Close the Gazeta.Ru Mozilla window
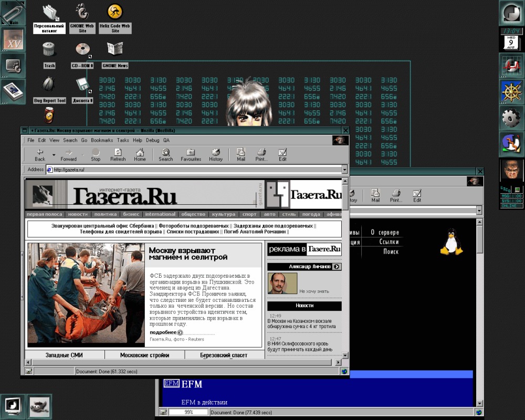This screenshot has width=525, height=420. pyautogui.click(x=345, y=130)
